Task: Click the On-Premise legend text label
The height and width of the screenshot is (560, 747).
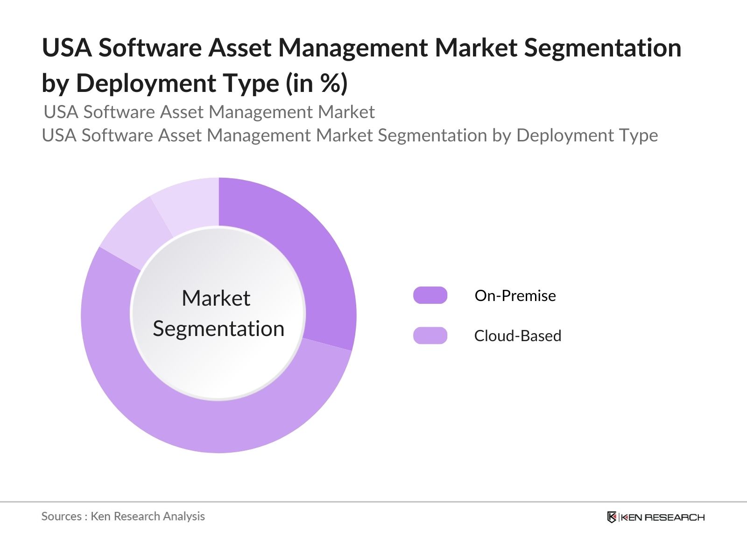Action: (515, 295)
